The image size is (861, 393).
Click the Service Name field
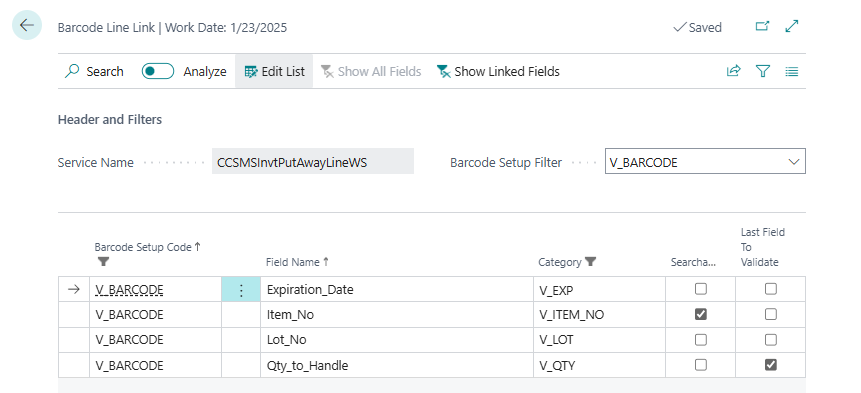(312, 161)
